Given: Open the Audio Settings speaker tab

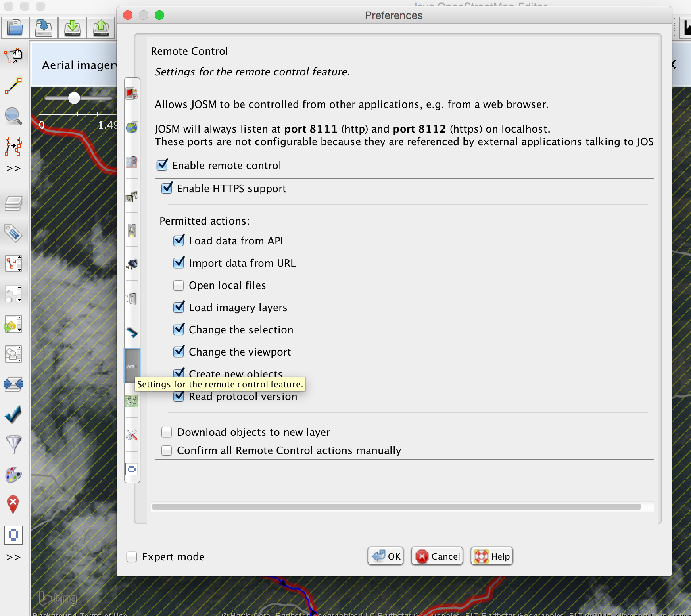Looking at the screenshot, I should point(132,264).
